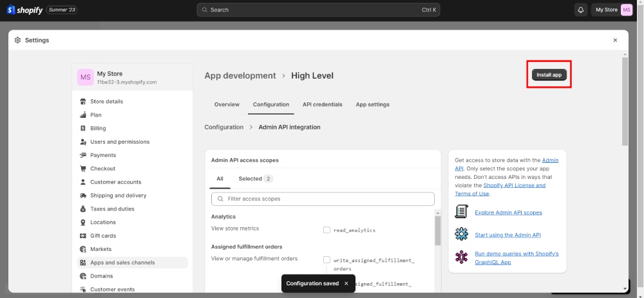Enable the read_analytics checkbox
Viewport: 644px width, 298px height.
click(327, 230)
